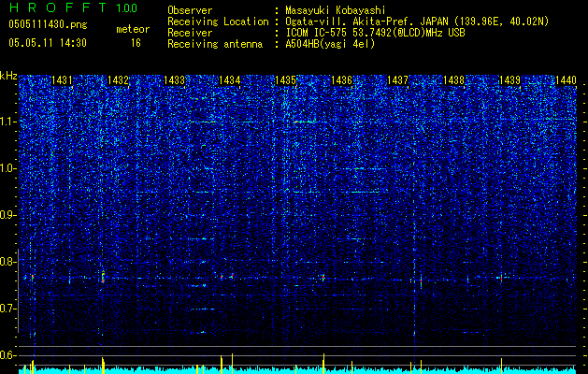This screenshot has height=374, width=588.
Task: Select the version number 1.0.0
Action: click(x=126, y=8)
